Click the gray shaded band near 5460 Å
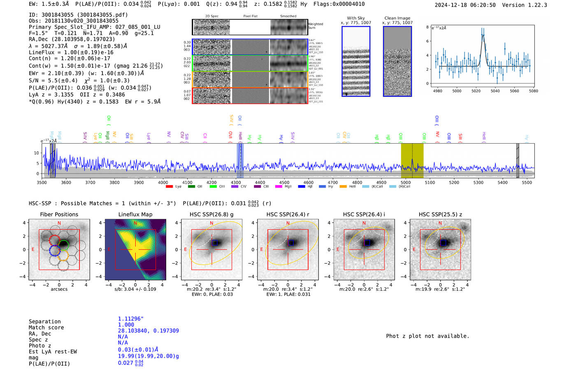Image resolution: width=576 pixels, height=392 pixels. 518,161
